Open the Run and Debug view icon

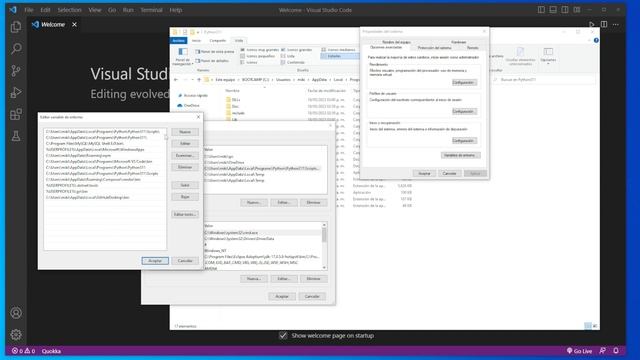click(16, 92)
